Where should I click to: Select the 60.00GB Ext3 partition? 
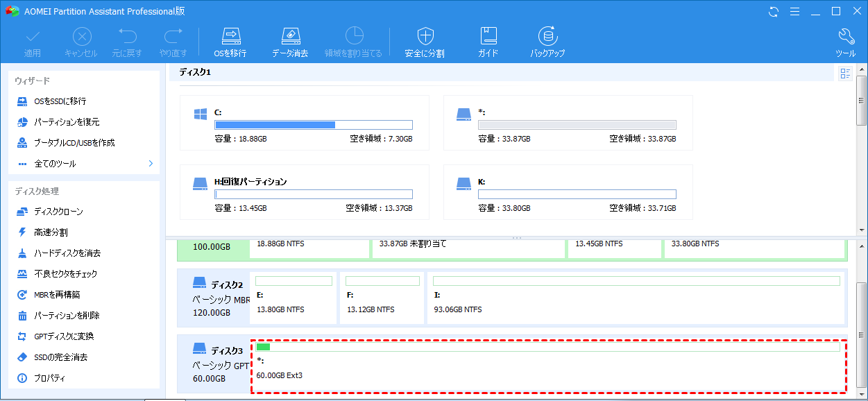(x=548, y=366)
